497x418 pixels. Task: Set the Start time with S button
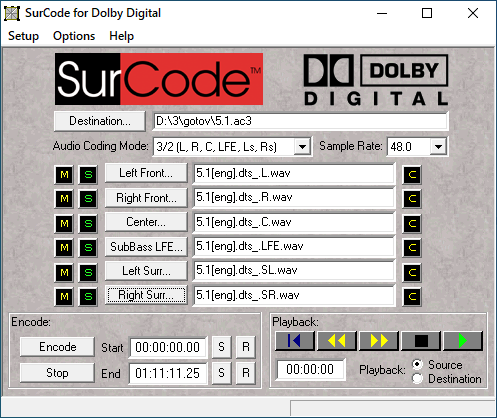pyautogui.click(x=221, y=347)
